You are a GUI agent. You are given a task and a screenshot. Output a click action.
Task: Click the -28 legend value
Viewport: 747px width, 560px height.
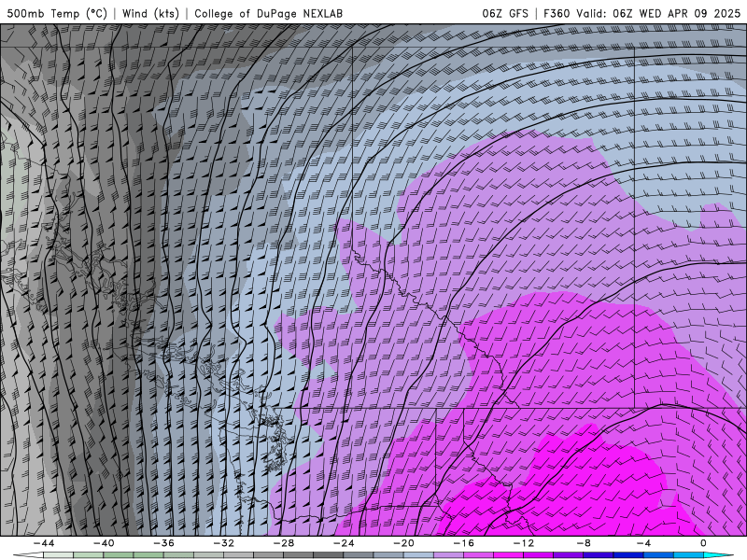(284, 543)
